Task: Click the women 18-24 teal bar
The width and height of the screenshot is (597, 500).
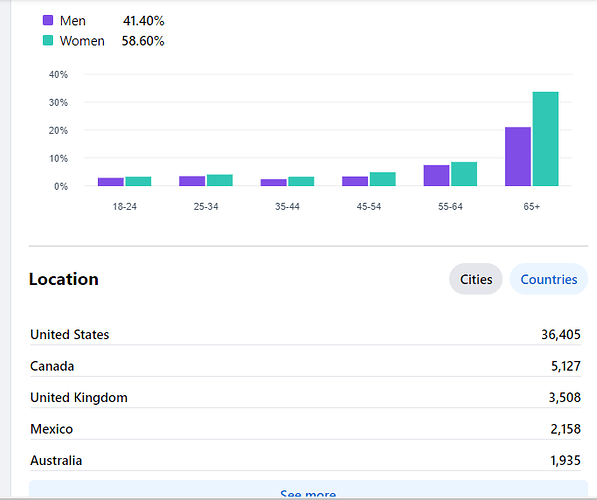Action: pos(138,182)
